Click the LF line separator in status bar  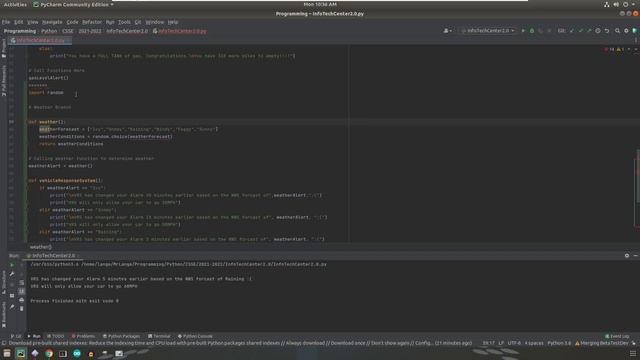tap(501, 343)
